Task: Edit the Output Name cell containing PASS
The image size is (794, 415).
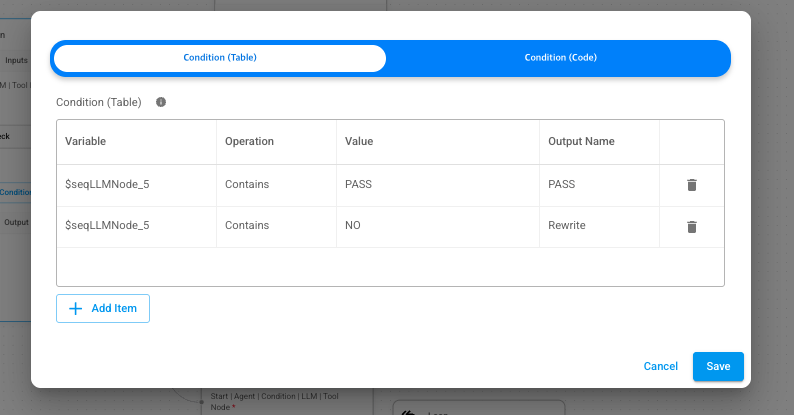Action: click(599, 185)
